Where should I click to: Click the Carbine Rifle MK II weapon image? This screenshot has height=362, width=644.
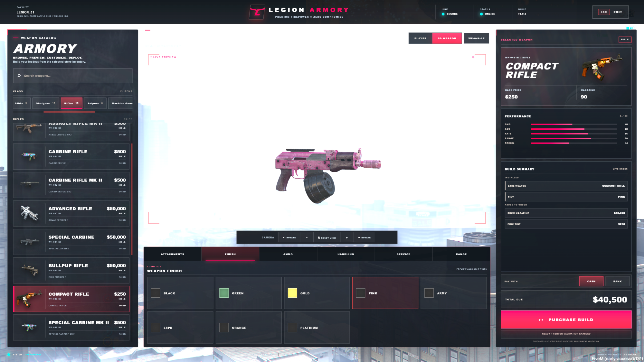coord(29,184)
